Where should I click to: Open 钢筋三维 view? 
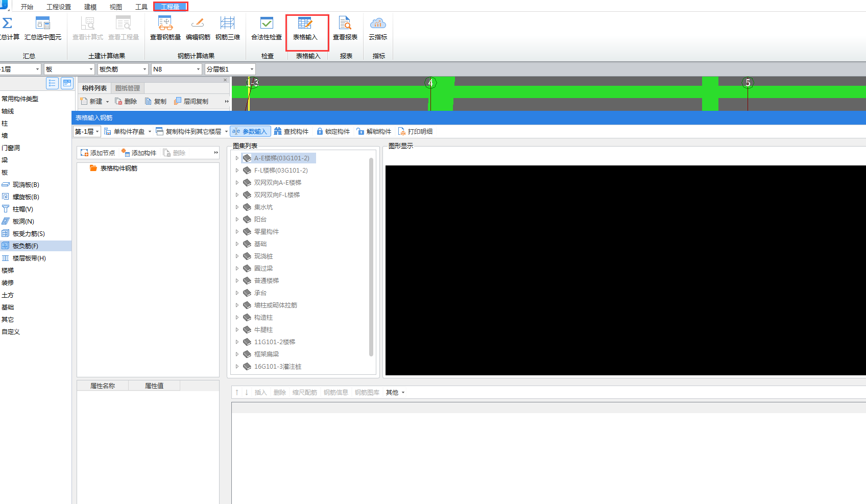(x=227, y=28)
